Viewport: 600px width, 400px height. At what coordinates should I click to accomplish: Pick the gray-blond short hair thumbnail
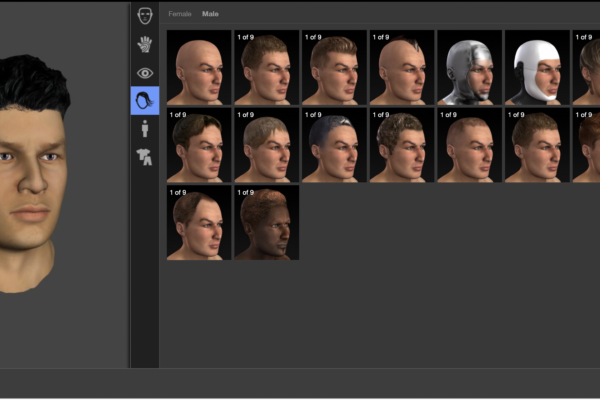point(267,145)
